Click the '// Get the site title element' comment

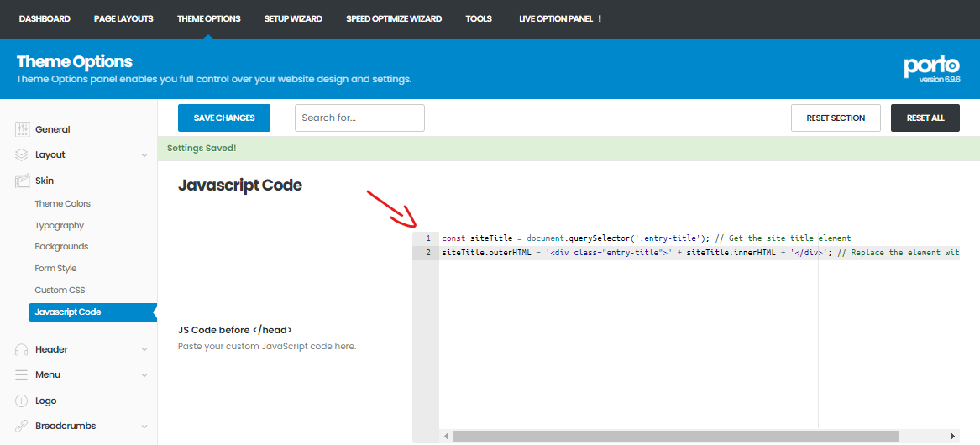783,238
